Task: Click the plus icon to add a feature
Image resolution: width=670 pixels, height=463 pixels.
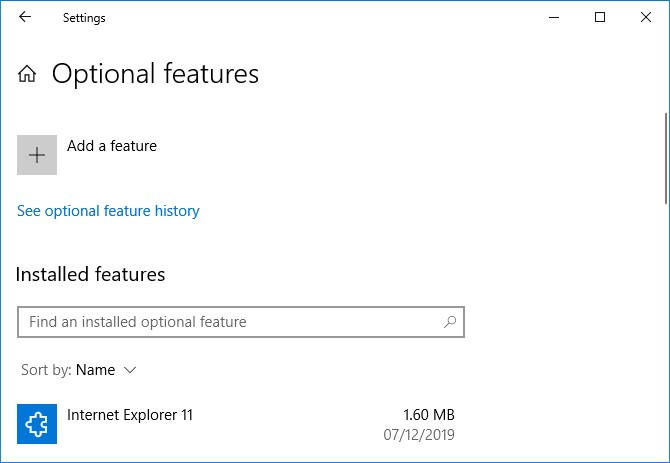Action: coord(37,155)
